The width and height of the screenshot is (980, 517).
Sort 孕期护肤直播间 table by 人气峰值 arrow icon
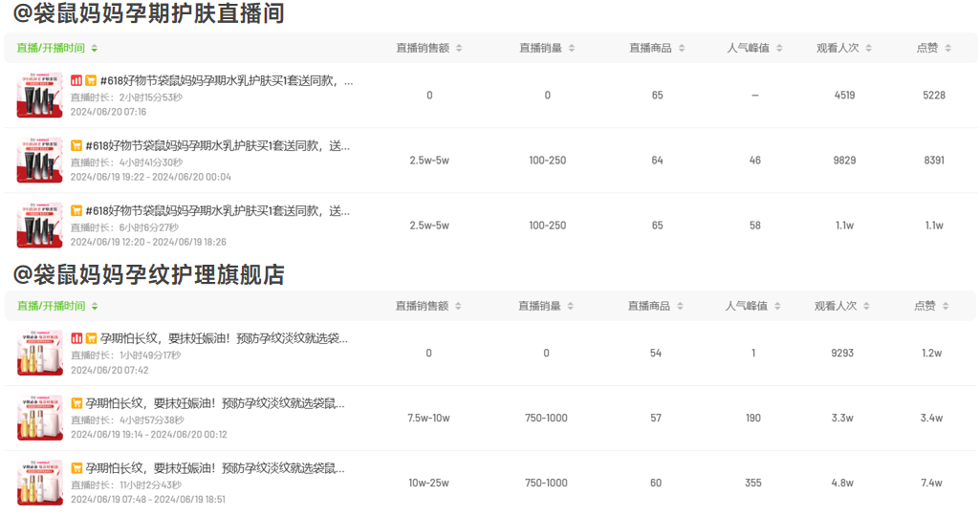[x=779, y=48]
